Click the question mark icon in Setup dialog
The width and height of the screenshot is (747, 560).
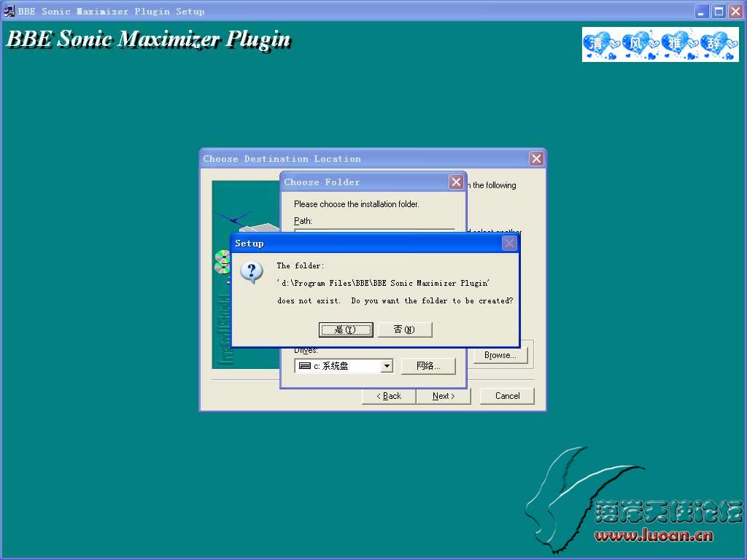pos(252,273)
